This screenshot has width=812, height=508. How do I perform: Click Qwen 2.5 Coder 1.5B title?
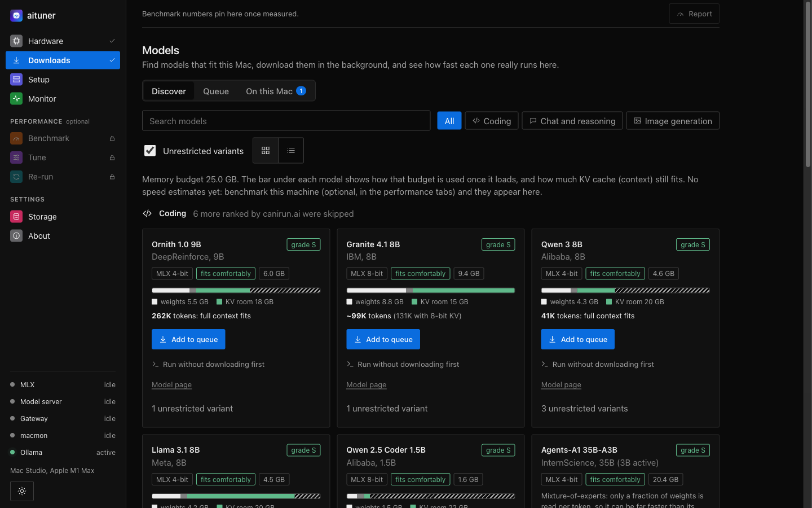386,450
